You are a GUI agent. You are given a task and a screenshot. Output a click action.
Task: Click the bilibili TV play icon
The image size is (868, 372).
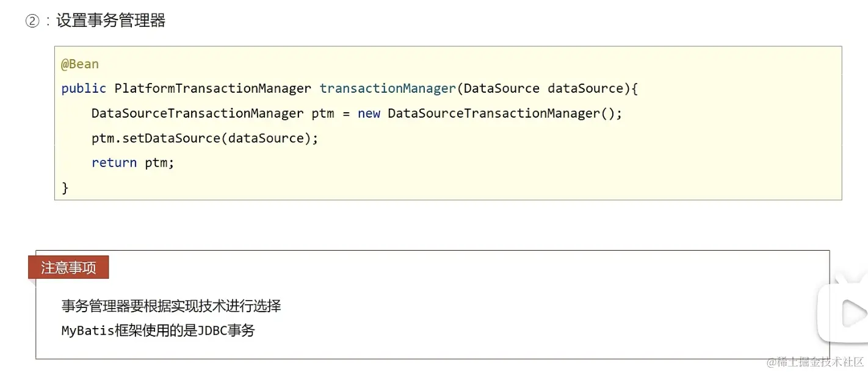click(845, 314)
